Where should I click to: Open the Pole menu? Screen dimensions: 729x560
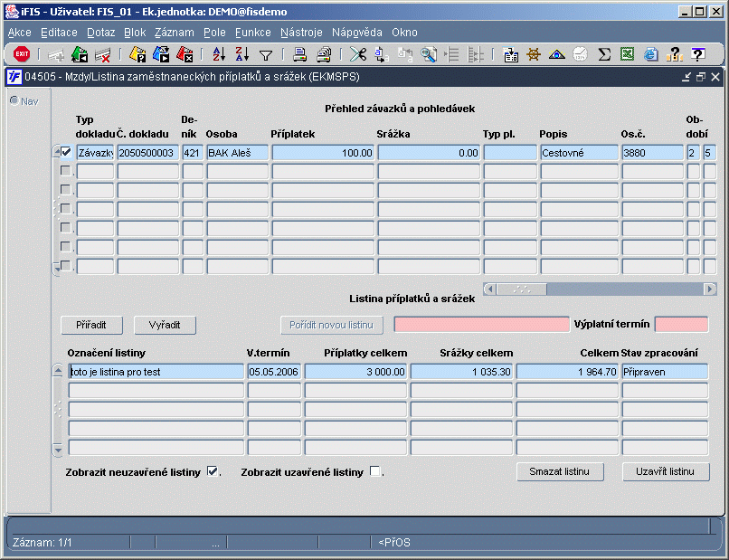point(214,33)
